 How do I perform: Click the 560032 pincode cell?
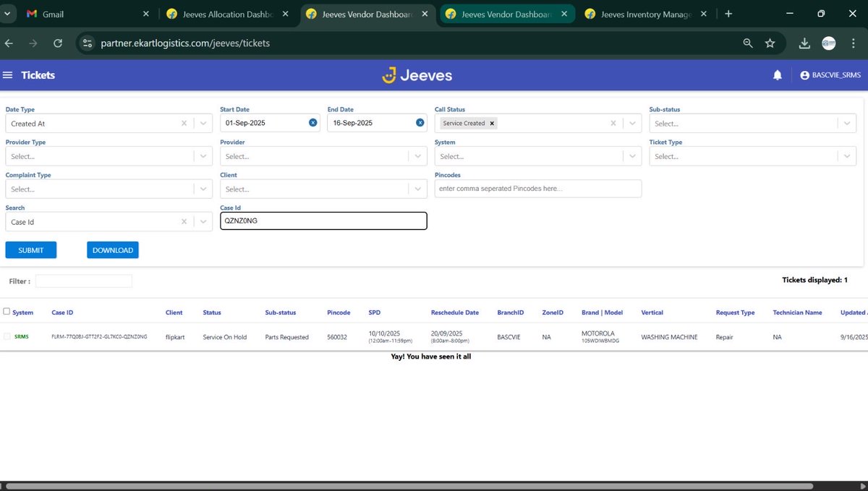336,337
